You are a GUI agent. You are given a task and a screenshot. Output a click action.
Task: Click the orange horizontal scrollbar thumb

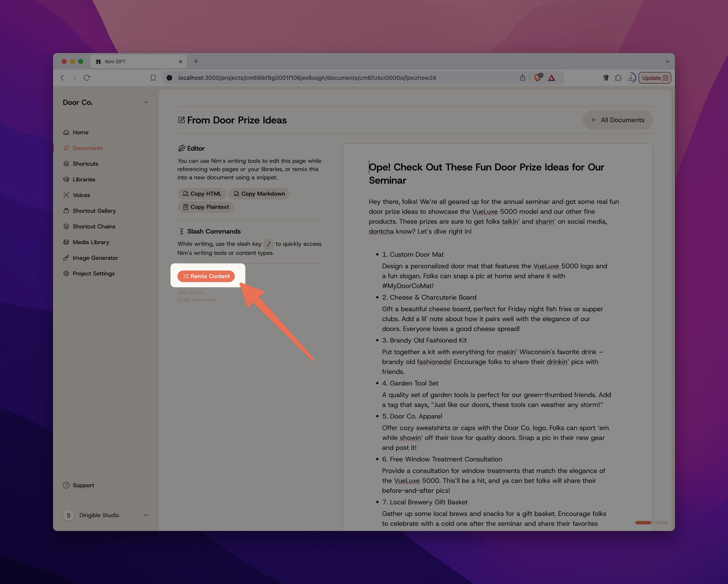[x=643, y=523]
